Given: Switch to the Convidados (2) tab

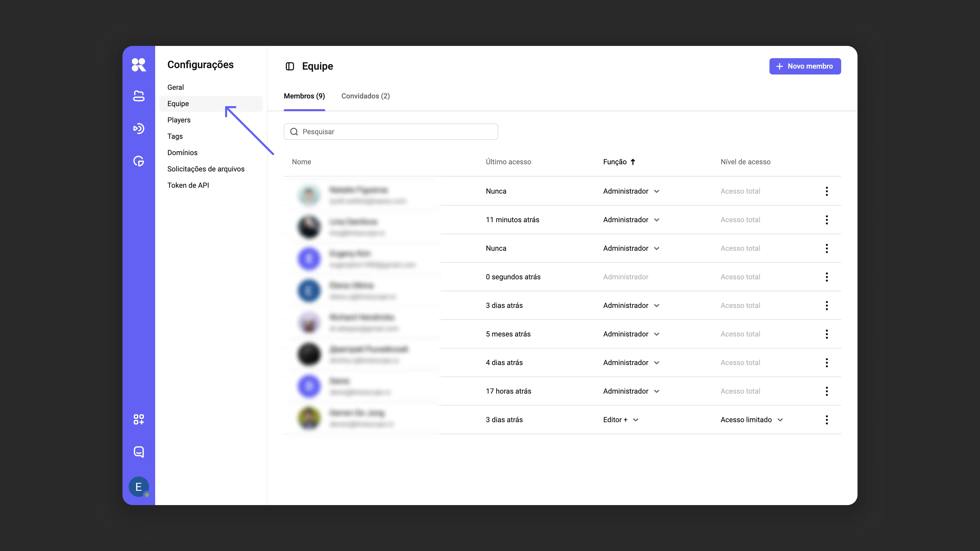Looking at the screenshot, I should coord(366,96).
